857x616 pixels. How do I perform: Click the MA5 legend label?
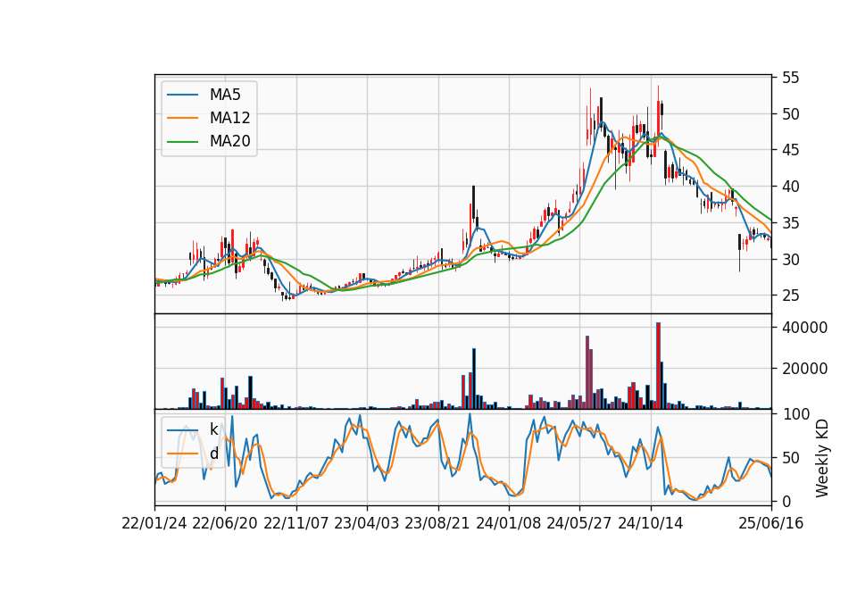click(x=225, y=95)
